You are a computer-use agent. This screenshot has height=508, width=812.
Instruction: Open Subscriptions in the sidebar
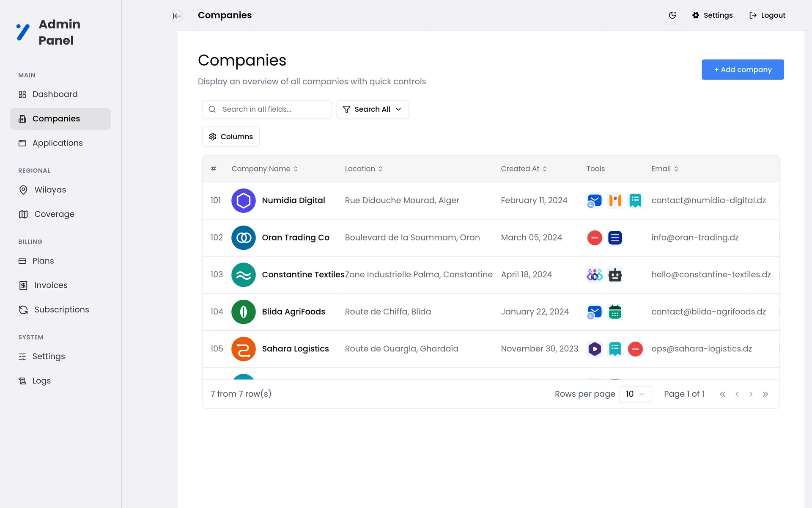(60, 310)
